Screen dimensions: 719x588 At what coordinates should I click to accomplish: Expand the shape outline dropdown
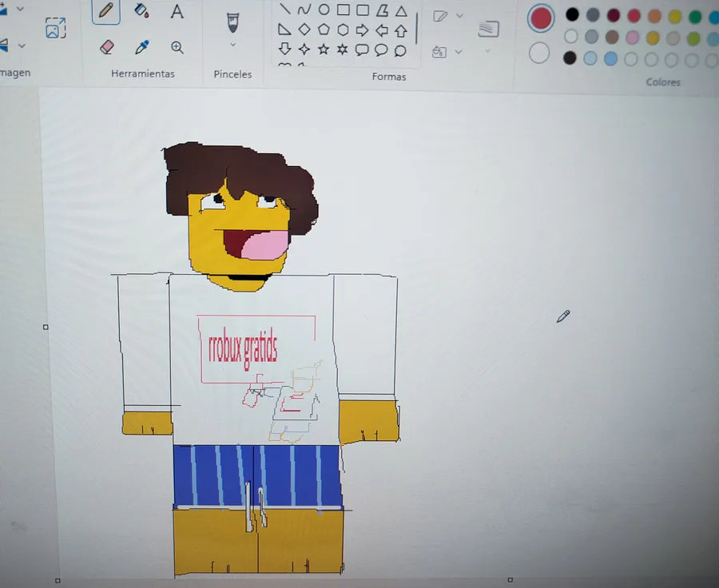tap(459, 16)
